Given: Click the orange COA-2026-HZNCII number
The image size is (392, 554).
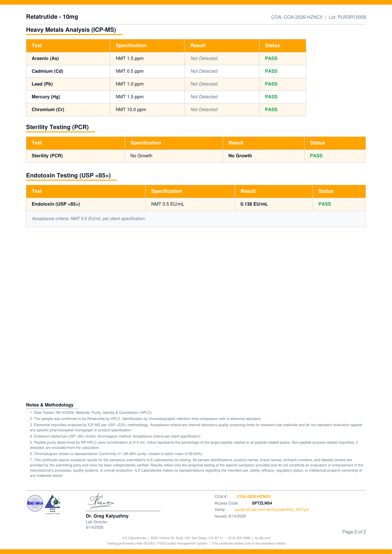Looking at the screenshot, I should click(253, 497).
